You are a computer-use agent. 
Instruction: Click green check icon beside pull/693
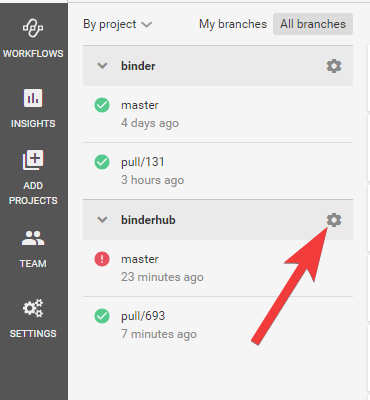pos(102,316)
